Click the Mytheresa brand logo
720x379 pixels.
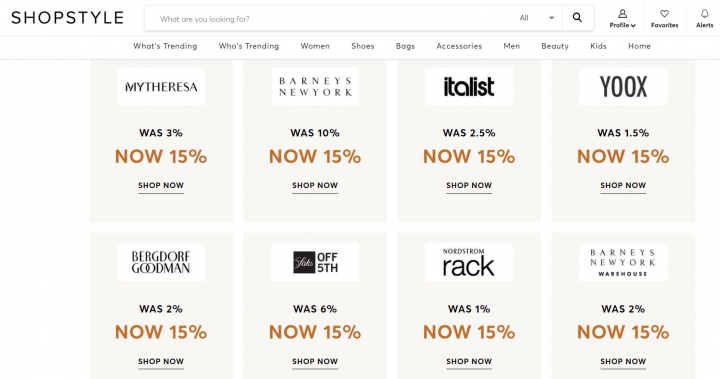click(x=161, y=87)
